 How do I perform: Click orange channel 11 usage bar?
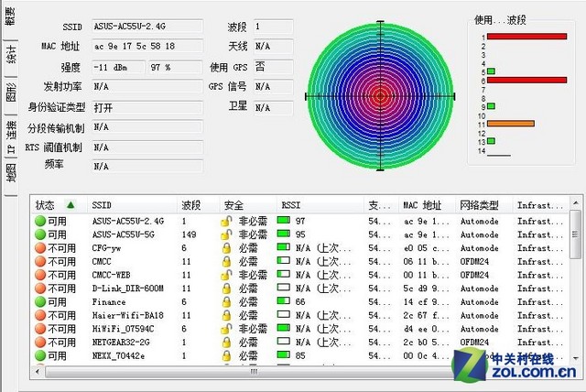point(511,124)
